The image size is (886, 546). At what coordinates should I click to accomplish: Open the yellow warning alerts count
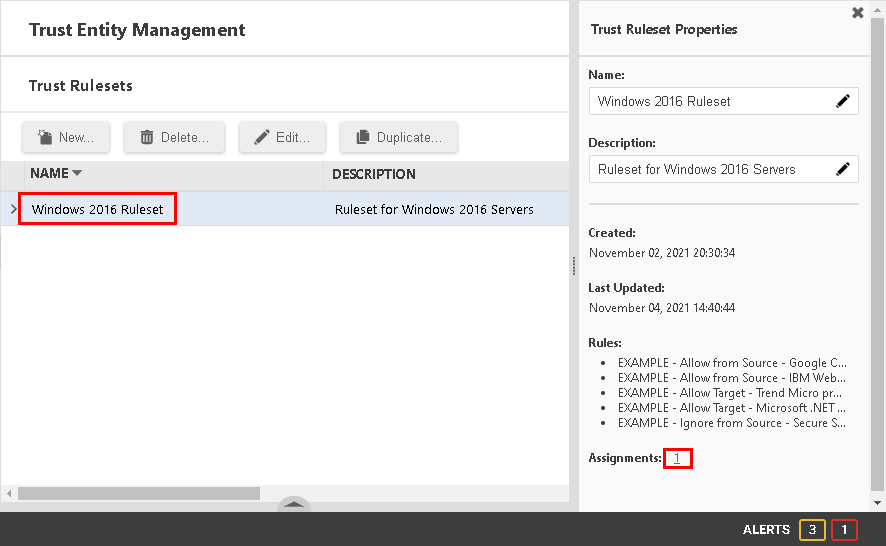(812, 530)
